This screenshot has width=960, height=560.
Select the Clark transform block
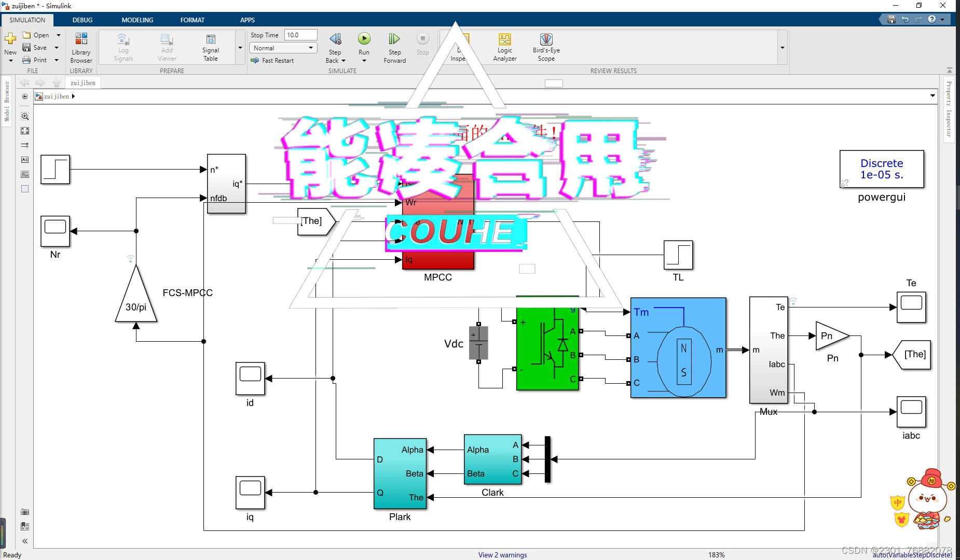click(492, 459)
